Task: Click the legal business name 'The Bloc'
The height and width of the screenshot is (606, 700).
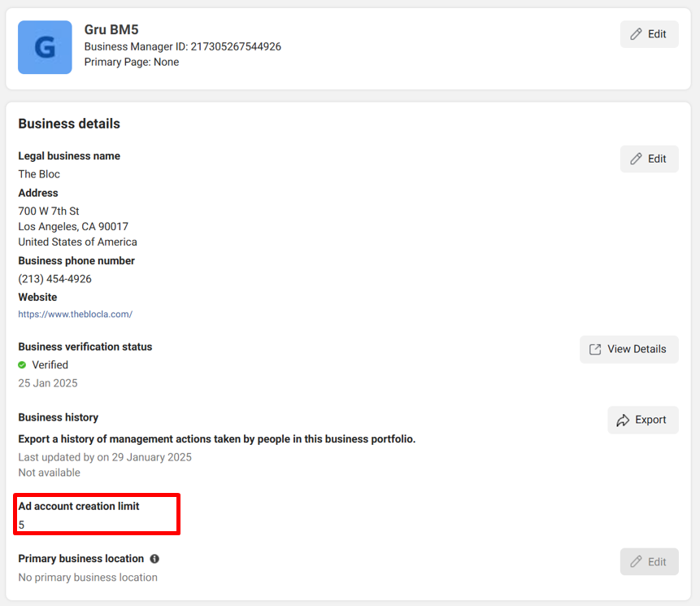Action: pyautogui.click(x=39, y=174)
